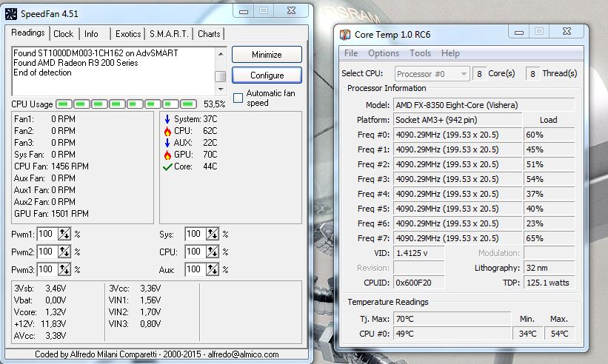The width and height of the screenshot is (608, 364).
Task: Click the Minimize button in SpeedFan
Action: 267,55
